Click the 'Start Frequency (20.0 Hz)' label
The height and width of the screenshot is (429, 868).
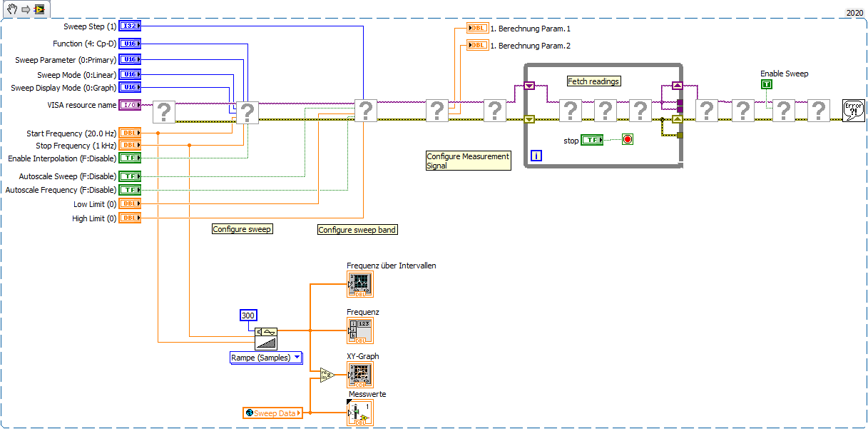point(71,133)
